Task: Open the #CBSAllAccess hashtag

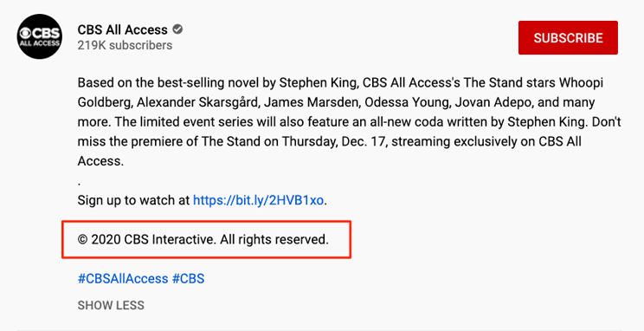Action: coord(123,278)
